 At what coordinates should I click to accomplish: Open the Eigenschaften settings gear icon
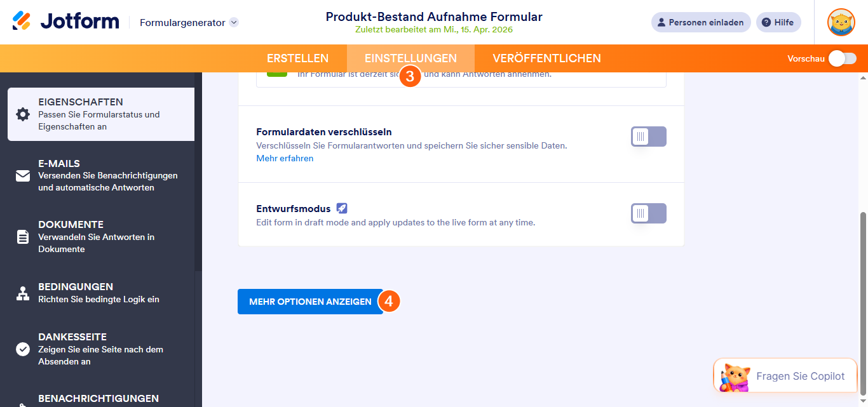[22, 114]
